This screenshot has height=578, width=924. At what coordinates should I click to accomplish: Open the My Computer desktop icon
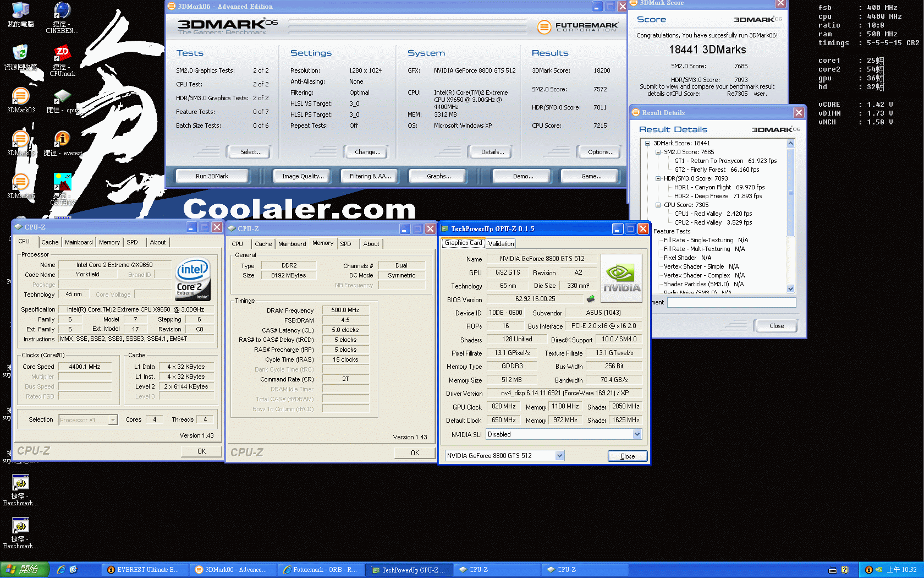[x=20, y=14]
